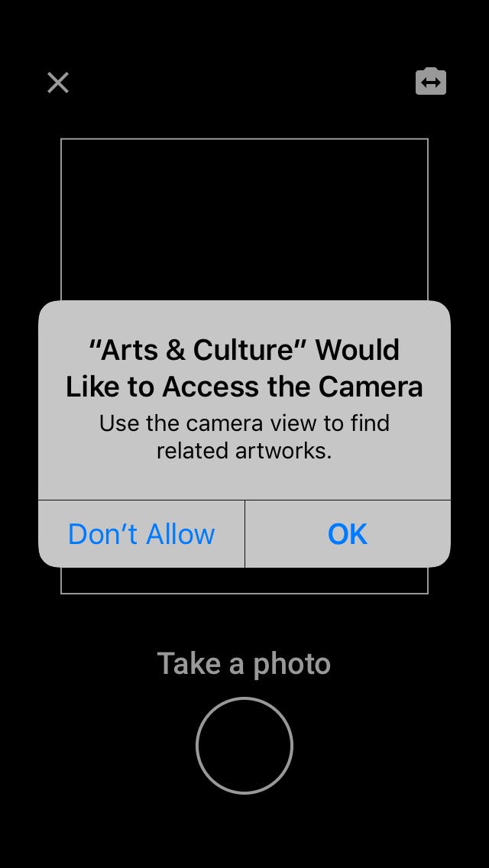
Task: Dismiss the photo screen using X icon
Action: (x=58, y=83)
